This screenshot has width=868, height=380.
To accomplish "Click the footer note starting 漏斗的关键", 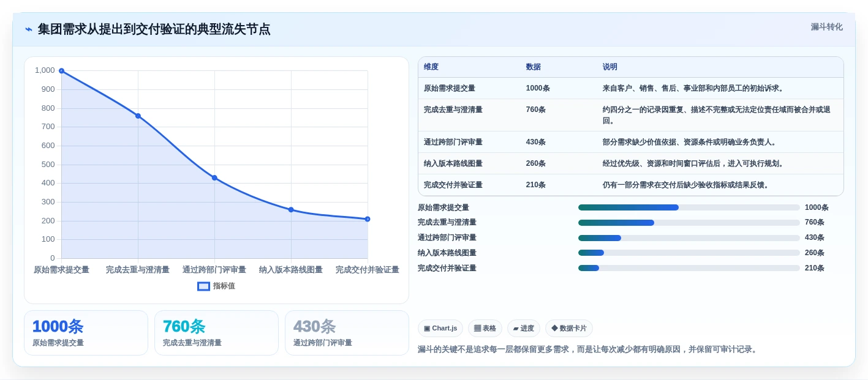I will click(x=589, y=349).
